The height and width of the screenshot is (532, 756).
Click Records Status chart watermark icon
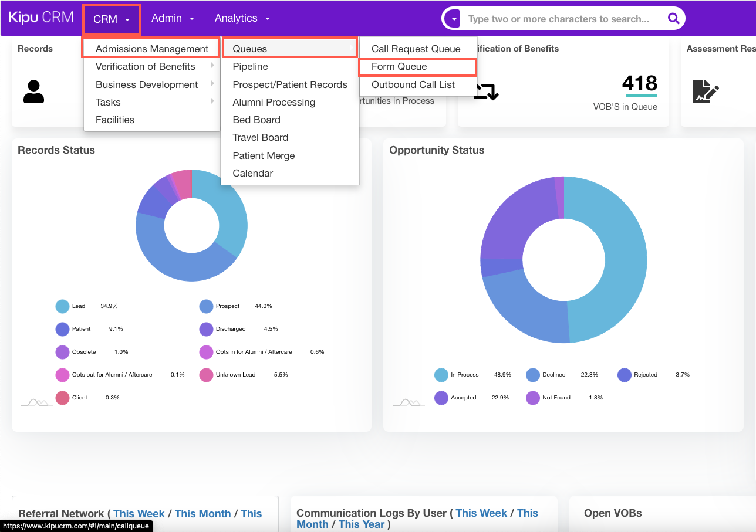click(37, 402)
